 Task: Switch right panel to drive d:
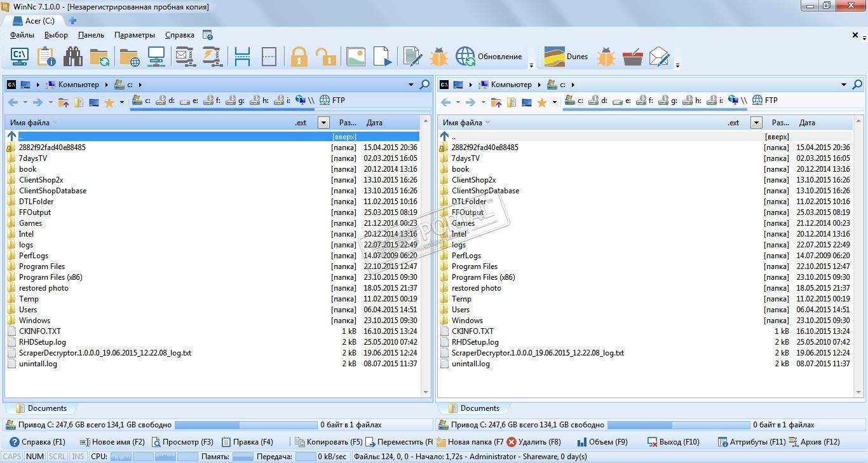pos(599,100)
